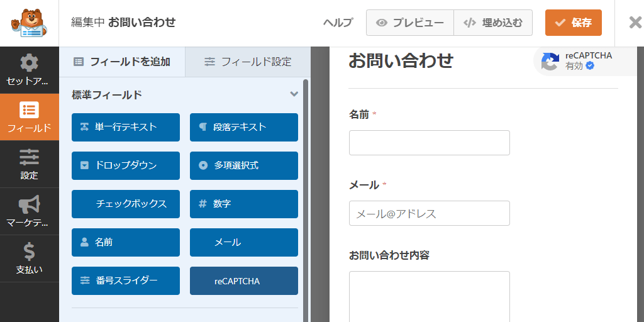Add a 単一行テキスト field
Screen dimensions: 644x322
(x=126, y=127)
